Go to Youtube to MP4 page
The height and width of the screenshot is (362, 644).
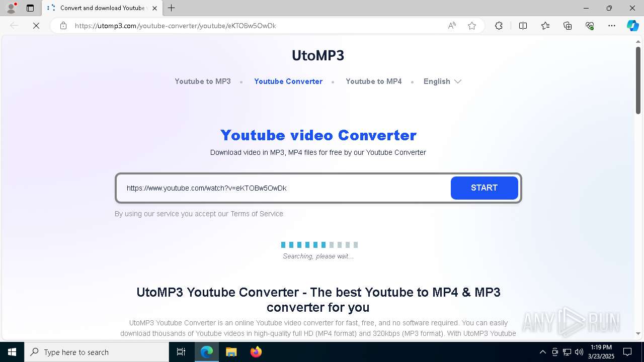click(x=374, y=81)
